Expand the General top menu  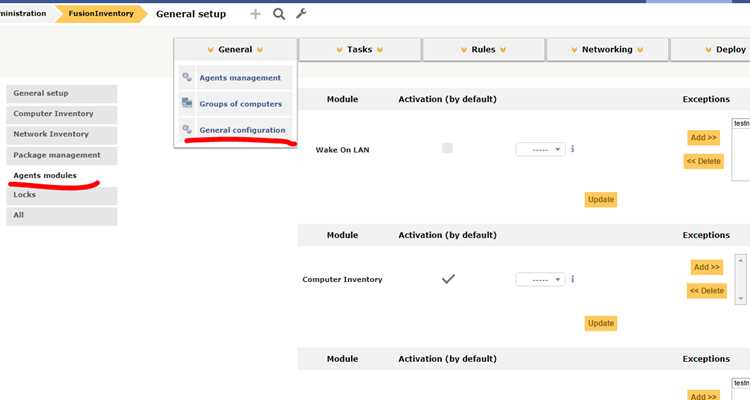point(235,49)
